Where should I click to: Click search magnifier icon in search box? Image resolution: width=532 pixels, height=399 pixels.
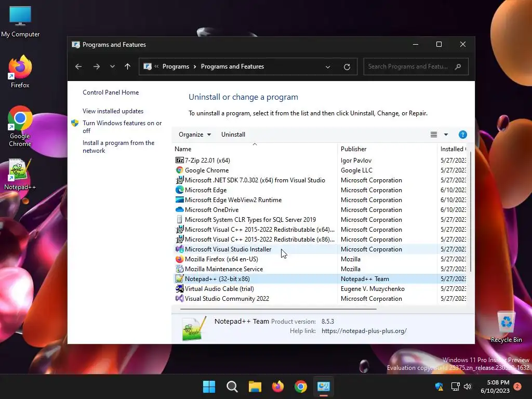pyautogui.click(x=458, y=66)
